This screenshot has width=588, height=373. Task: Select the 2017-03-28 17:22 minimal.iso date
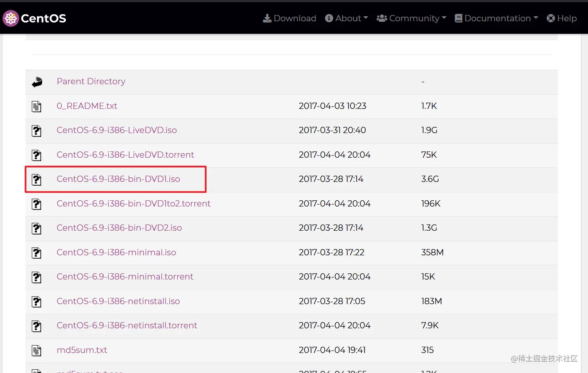pyautogui.click(x=332, y=252)
